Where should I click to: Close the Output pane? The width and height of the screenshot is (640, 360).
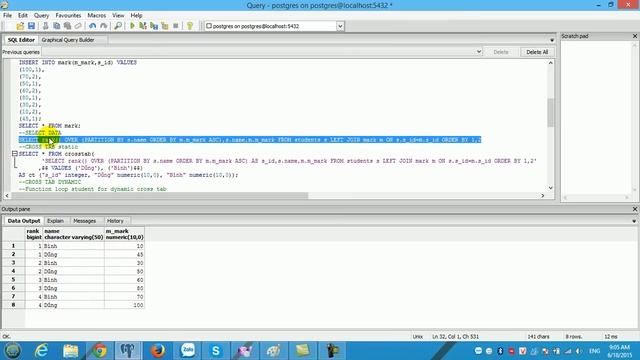click(x=635, y=209)
